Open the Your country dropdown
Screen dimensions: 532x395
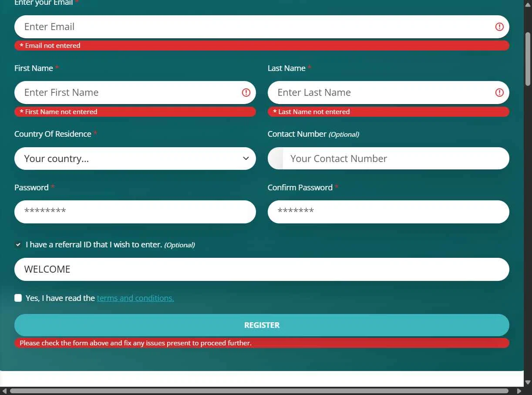[135, 159]
